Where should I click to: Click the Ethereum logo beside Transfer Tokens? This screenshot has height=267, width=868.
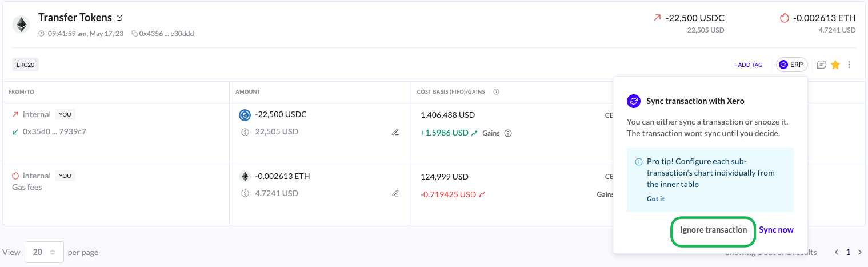coord(22,24)
